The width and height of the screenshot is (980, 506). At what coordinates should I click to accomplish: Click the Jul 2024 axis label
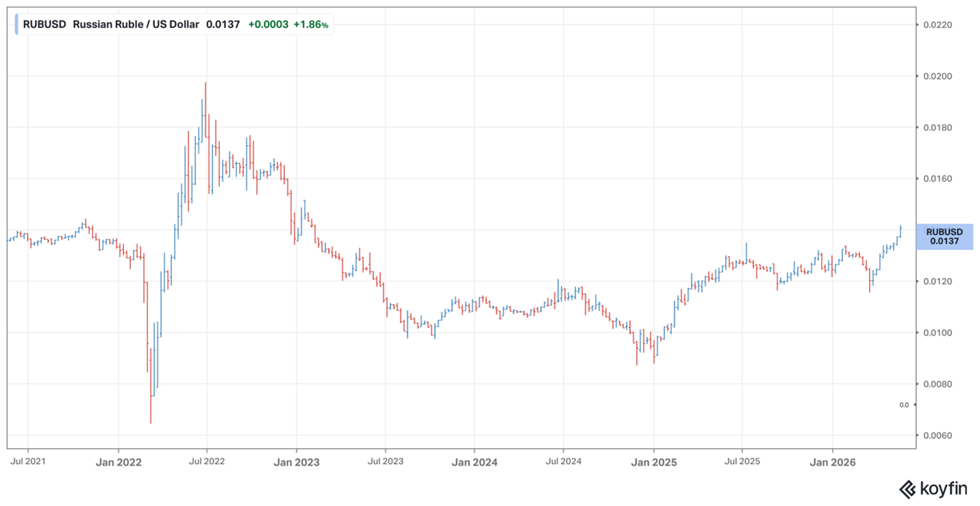point(563,462)
